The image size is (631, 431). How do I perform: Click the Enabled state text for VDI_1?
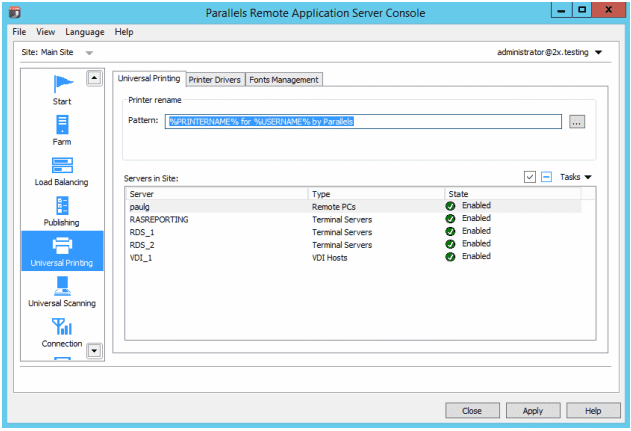coord(476,256)
